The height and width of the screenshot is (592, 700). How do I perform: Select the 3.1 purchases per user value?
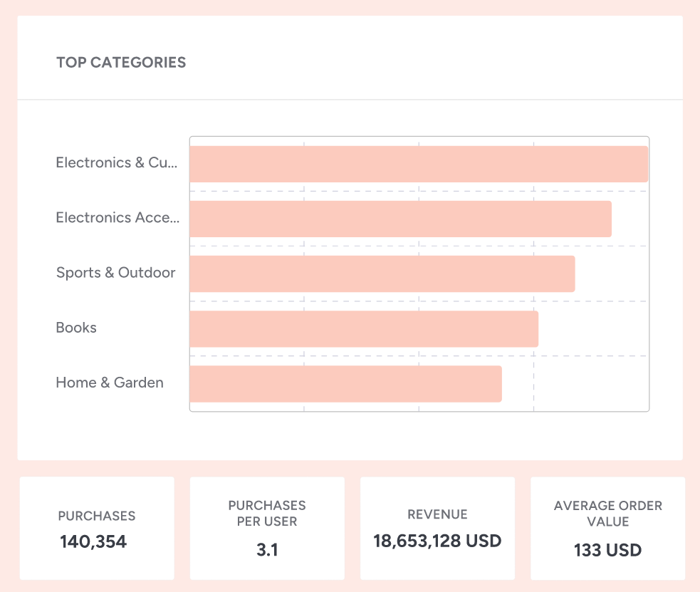pos(267,550)
